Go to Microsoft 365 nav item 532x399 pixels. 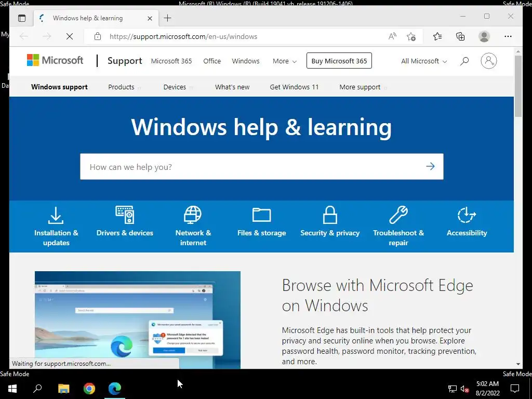pyautogui.click(x=171, y=61)
